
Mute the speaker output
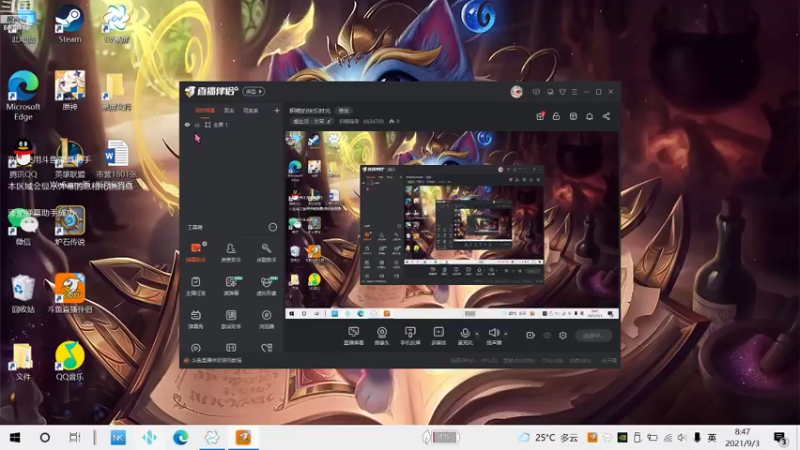click(x=494, y=336)
